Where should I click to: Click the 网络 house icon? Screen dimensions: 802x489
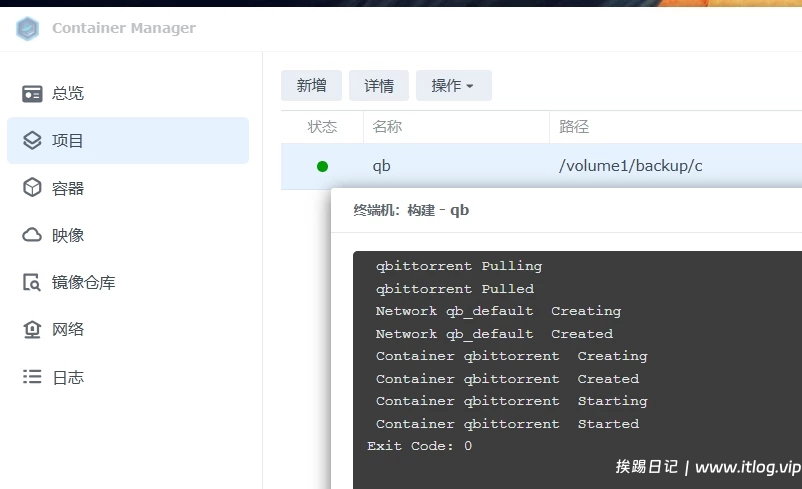(32, 329)
